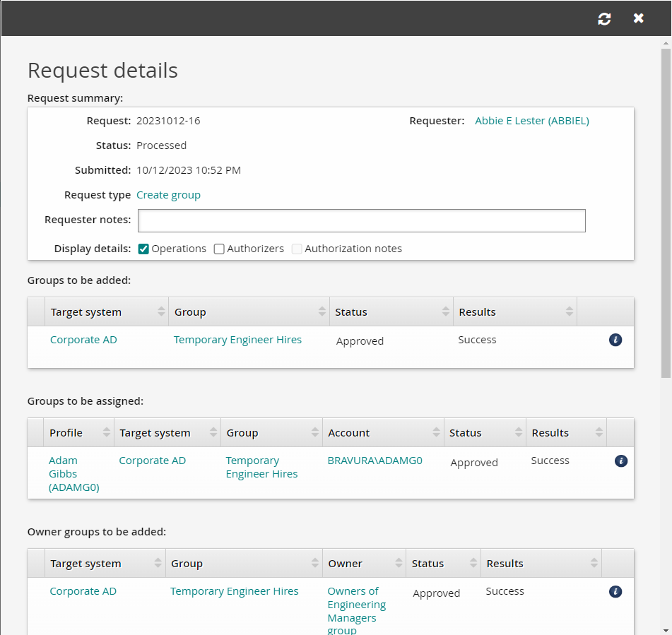Screen dimensions: 672x635
Task: Open info icon for Adam Gibbs assignment row
Action: 621,461
